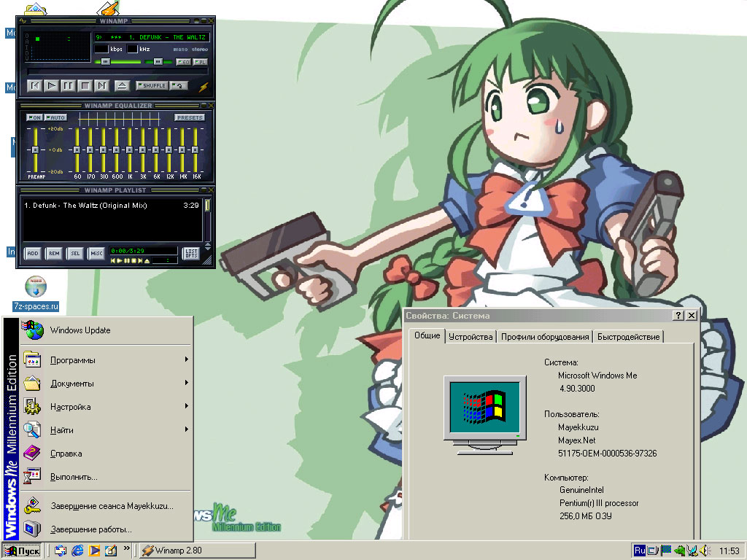This screenshot has width=747, height=560.
Task: Click the Winamp lightning bolt about icon
Action: tap(204, 87)
